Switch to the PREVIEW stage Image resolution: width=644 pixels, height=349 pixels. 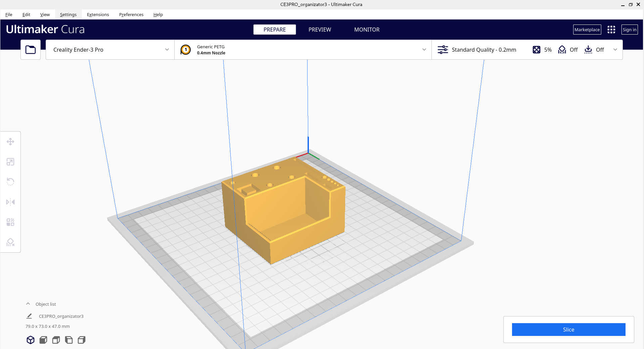[x=320, y=30]
